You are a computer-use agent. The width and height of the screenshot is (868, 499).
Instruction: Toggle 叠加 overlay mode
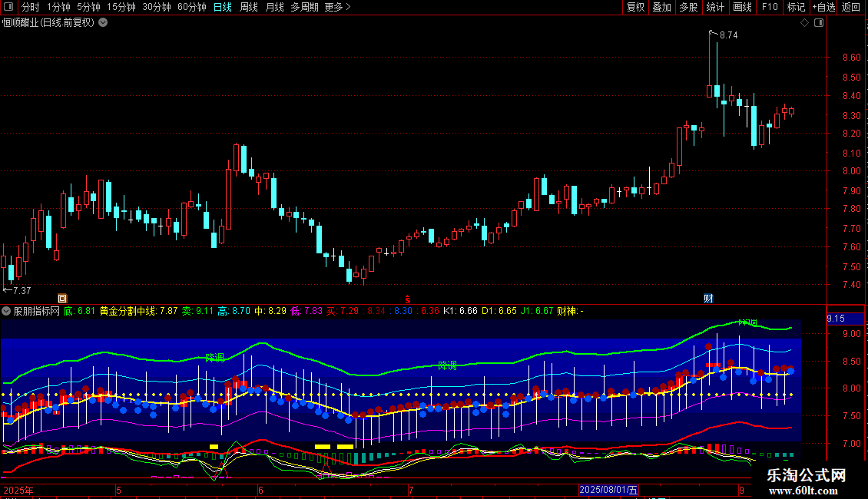click(x=661, y=7)
